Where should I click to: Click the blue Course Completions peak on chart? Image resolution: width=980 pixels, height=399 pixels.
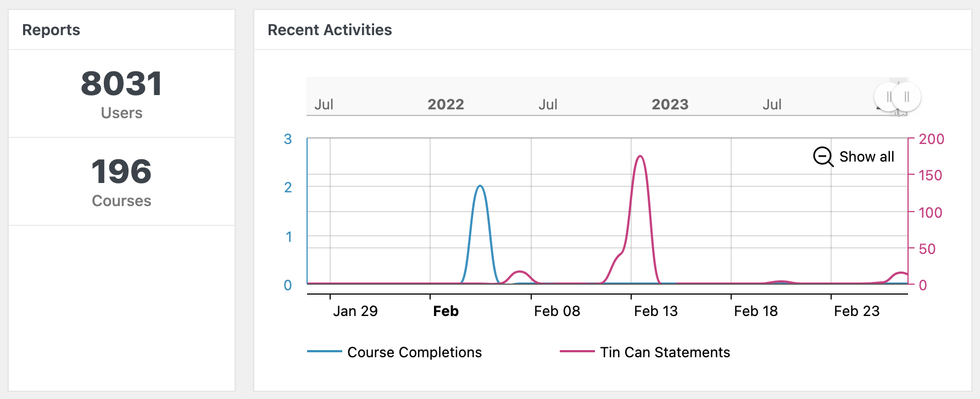coord(480,186)
